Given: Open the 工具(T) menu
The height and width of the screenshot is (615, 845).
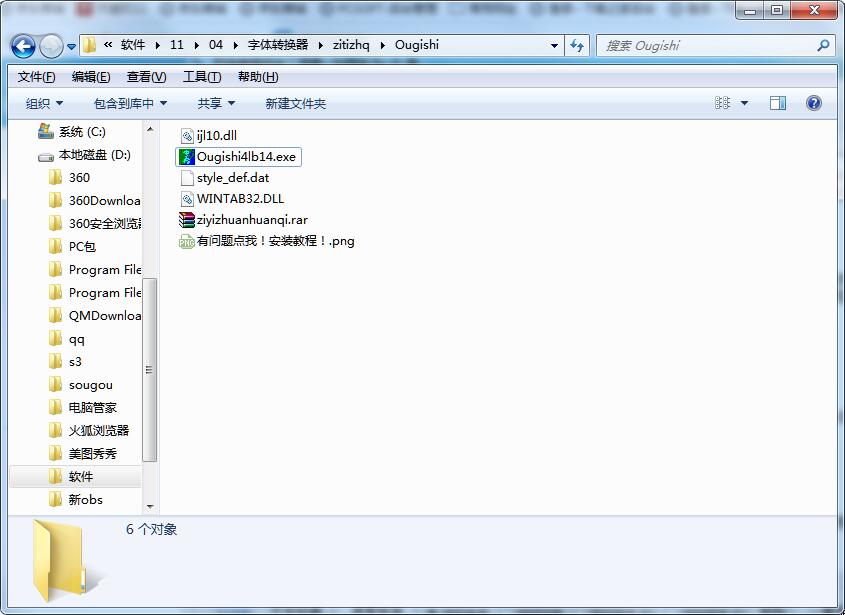Looking at the screenshot, I should 202,77.
